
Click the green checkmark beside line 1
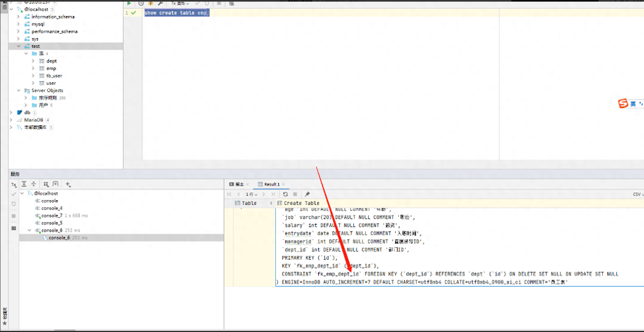133,13
